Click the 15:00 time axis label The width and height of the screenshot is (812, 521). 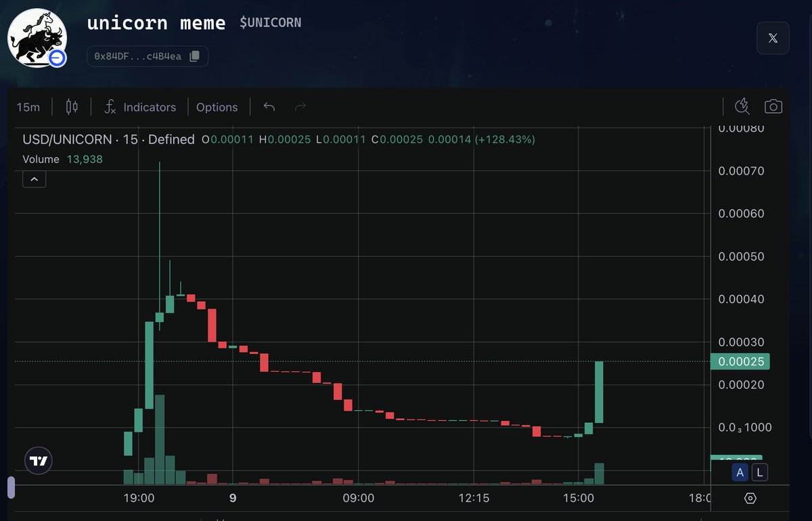[x=578, y=498]
